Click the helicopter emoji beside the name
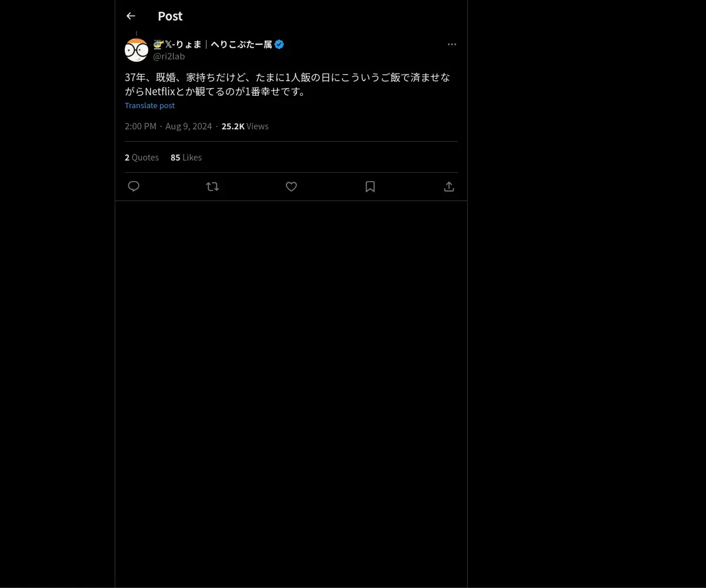706x588 pixels. [158, 44]
